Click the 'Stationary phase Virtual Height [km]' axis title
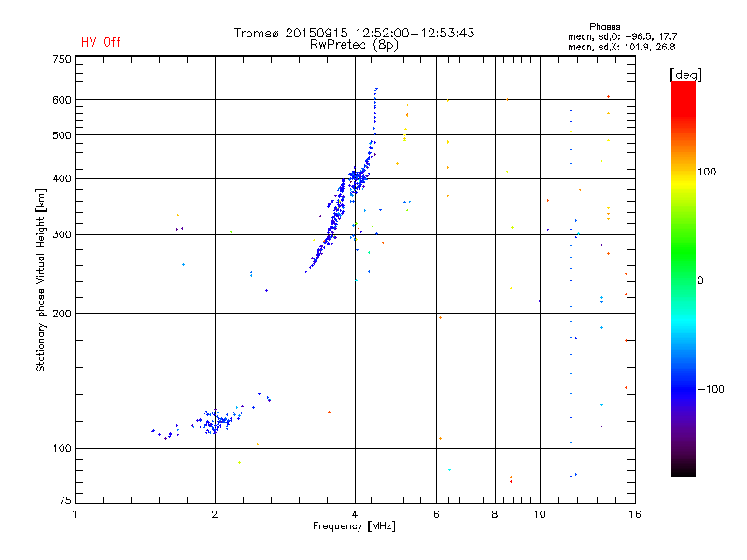 [41, 280]
